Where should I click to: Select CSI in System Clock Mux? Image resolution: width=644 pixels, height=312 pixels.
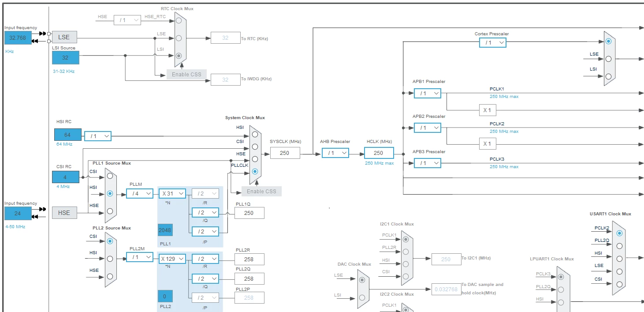coord(255,147)
